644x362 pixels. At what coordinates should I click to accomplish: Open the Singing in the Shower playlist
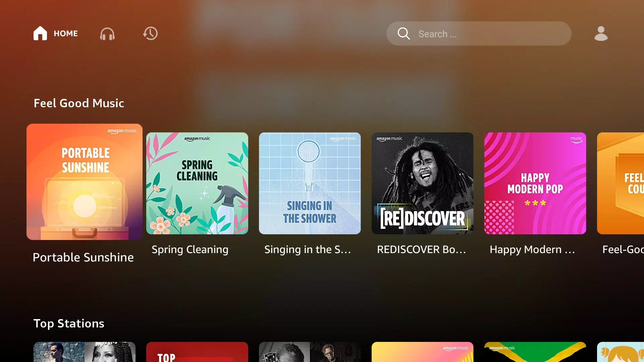[x=310, y=183]
